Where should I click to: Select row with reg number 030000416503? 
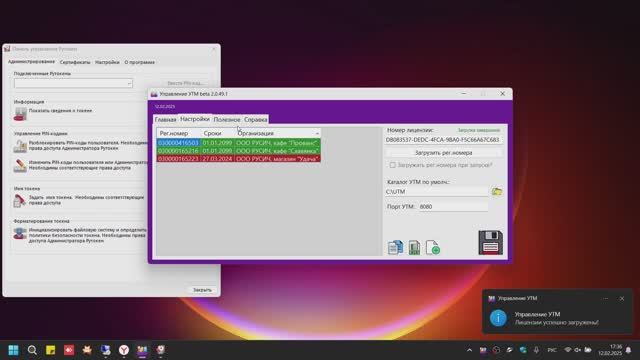pos(239,143)
